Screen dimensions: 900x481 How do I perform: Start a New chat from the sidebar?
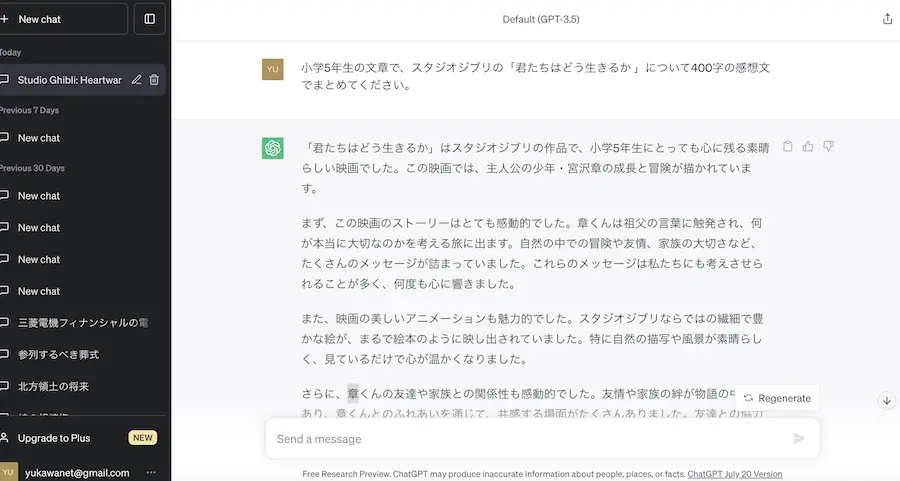[x=62, y=19]
